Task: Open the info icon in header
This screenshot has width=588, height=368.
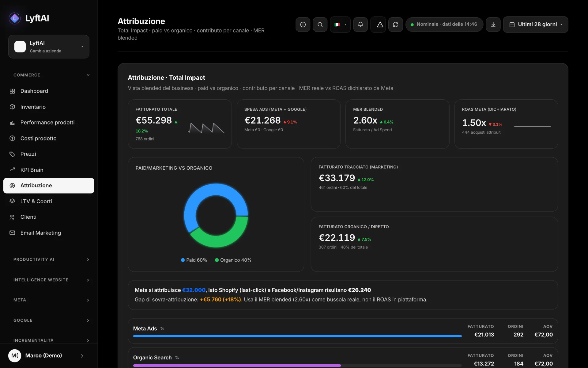Action: coord(303,25)
